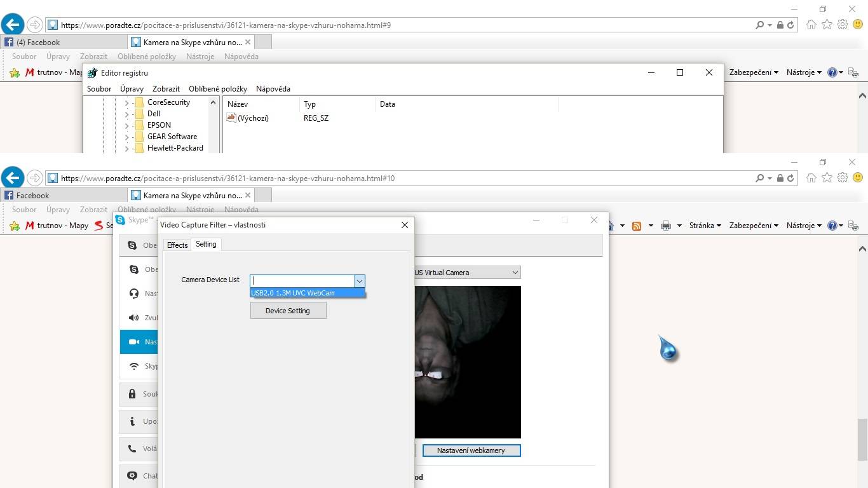Open the dropdown arrow next to the RSS icon
868x488 pixels.
650,226
